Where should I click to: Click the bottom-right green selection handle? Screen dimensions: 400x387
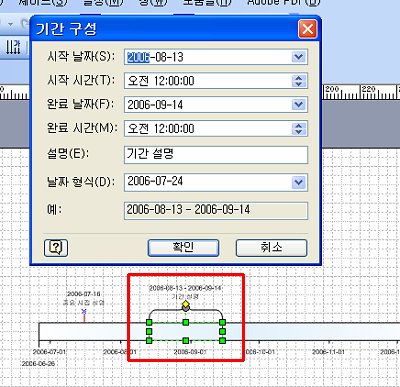coord(222,341)
